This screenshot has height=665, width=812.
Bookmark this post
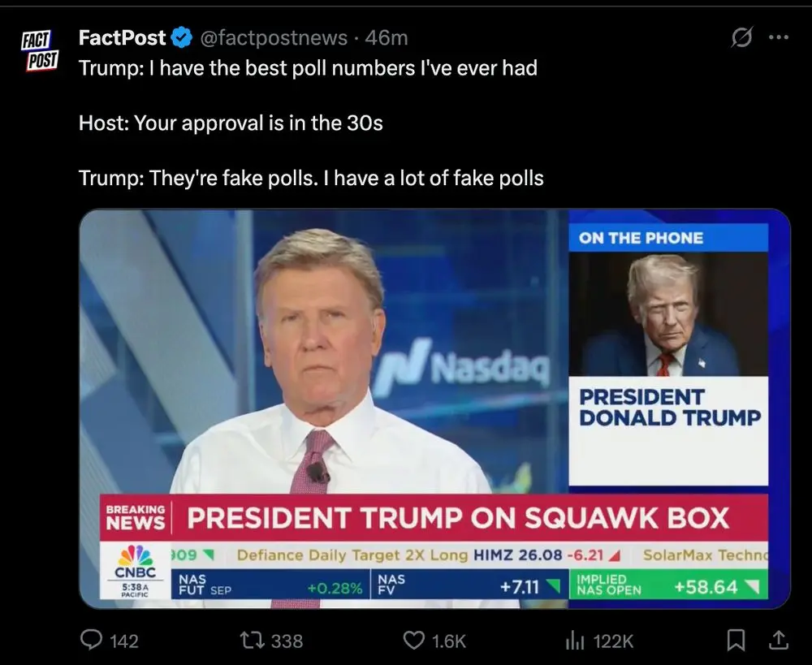click(x=736, y=641)
